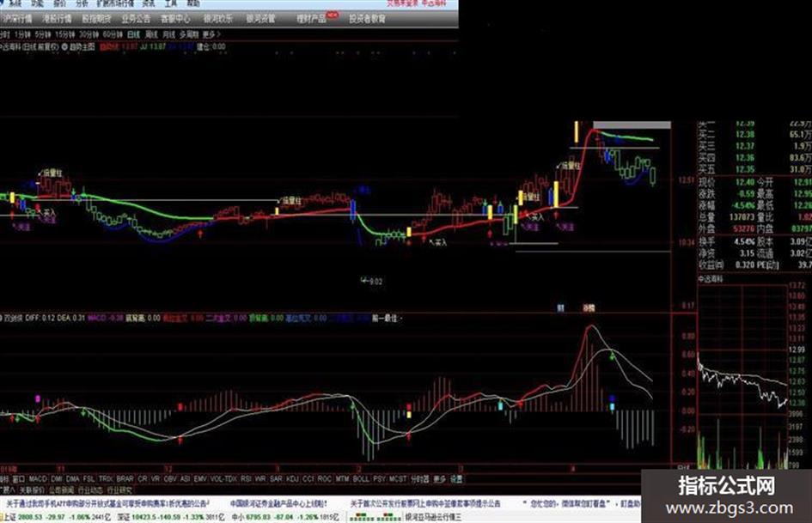The height and width of the screenshot is (523, 812).
Task: Open the 分析 menu
Action: (x=82, y=3)
